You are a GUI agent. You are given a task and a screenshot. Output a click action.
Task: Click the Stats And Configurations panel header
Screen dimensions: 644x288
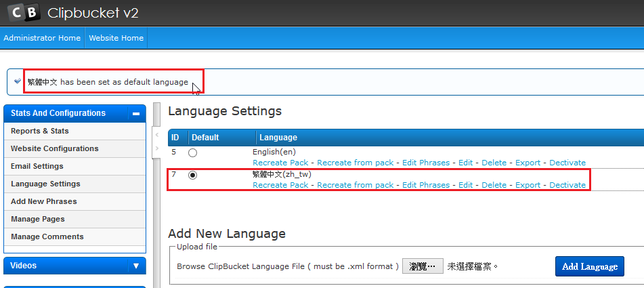point(74,113)
